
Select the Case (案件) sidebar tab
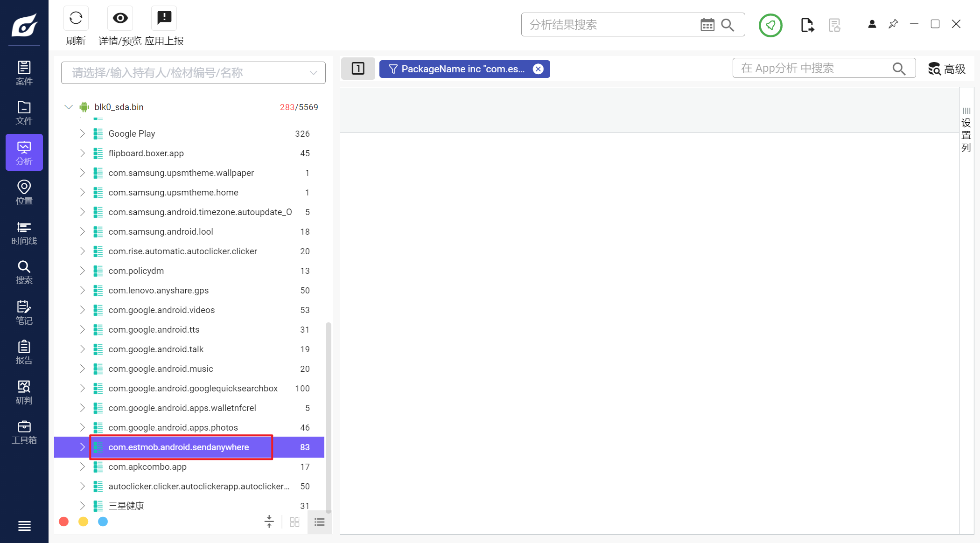(x=24, y=73)
